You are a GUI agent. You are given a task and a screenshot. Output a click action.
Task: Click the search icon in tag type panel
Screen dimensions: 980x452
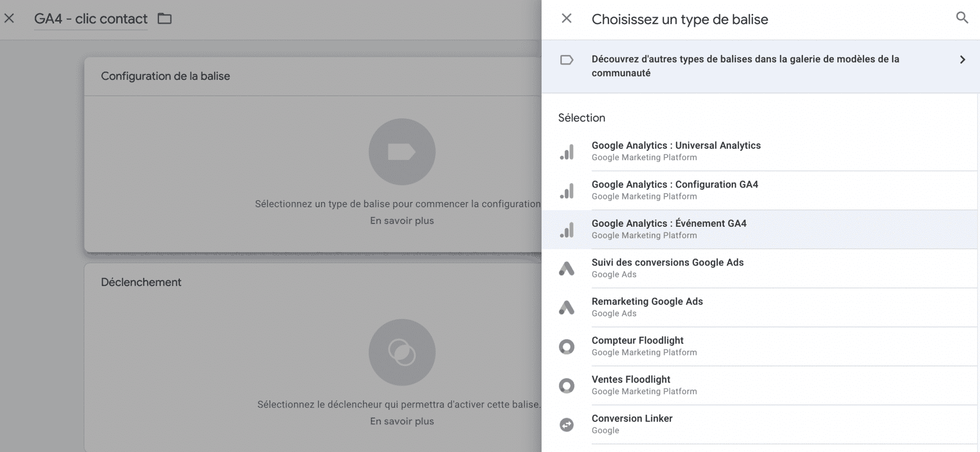pyautogui.click(x=962, y=18)
